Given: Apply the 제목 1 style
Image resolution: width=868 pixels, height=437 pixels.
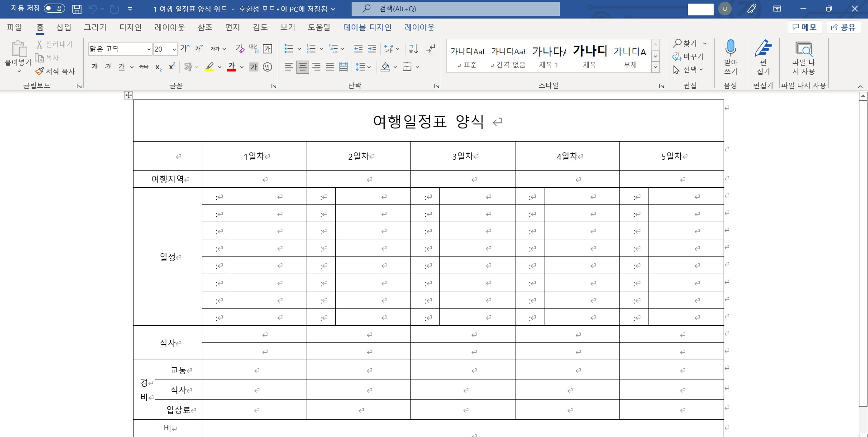Looking at the screenshot, I should 548,56.
